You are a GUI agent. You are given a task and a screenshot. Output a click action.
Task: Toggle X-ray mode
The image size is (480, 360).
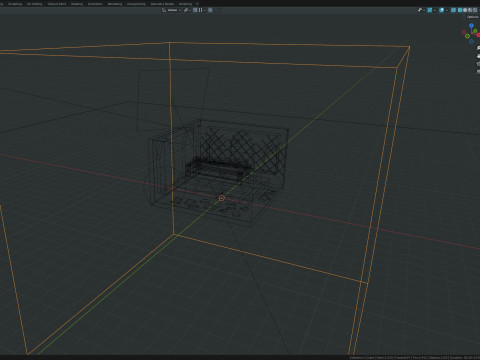(x=453, y=10)
